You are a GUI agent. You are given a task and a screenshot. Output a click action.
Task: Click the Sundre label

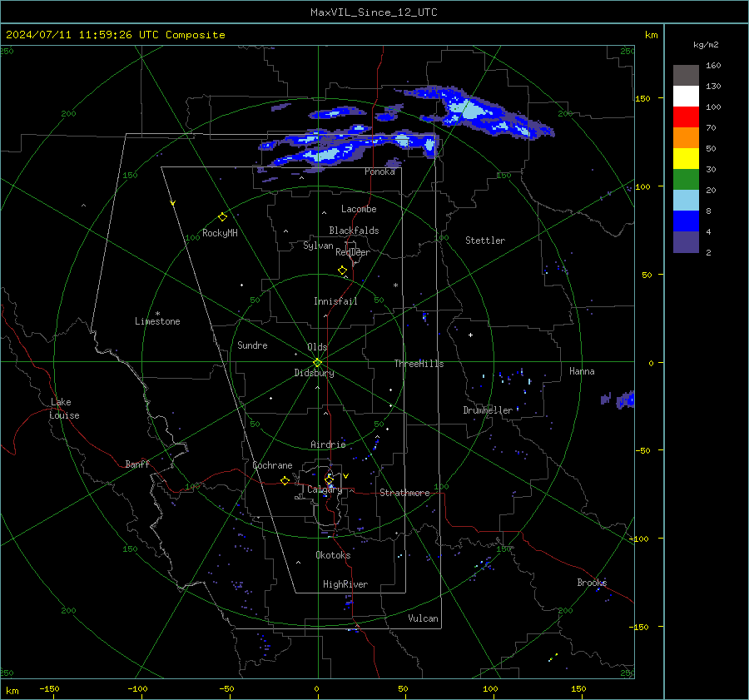(x=252, y=345)
